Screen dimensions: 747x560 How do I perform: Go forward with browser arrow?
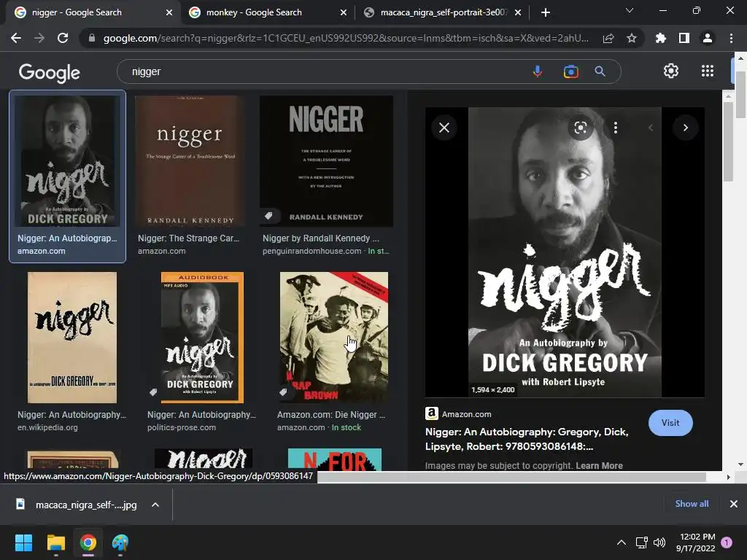click(39, 38)
